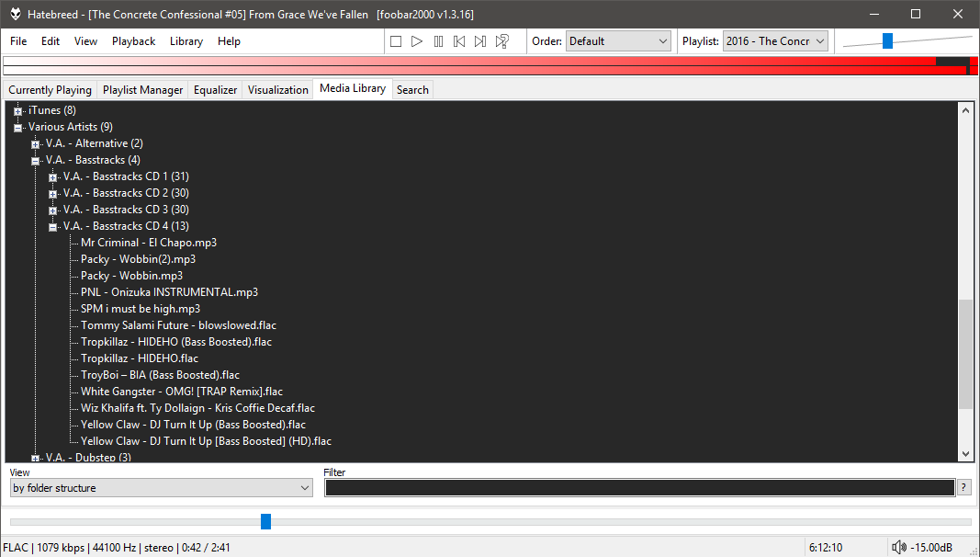Select 'Tommy Salami Future - blowslowed.flac'

[179, 325]
